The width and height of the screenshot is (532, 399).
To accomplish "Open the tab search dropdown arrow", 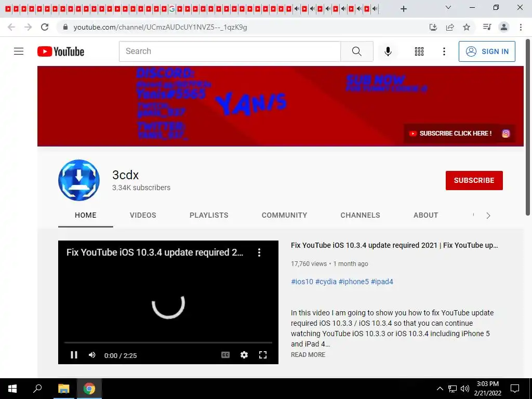I will click(x=448, y=7).
